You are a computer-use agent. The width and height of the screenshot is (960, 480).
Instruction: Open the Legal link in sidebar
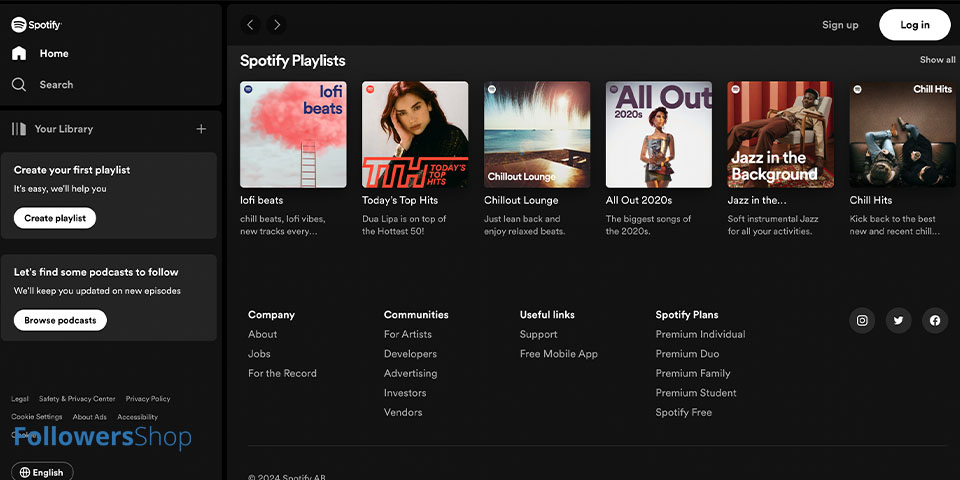[x=20, y=399]
